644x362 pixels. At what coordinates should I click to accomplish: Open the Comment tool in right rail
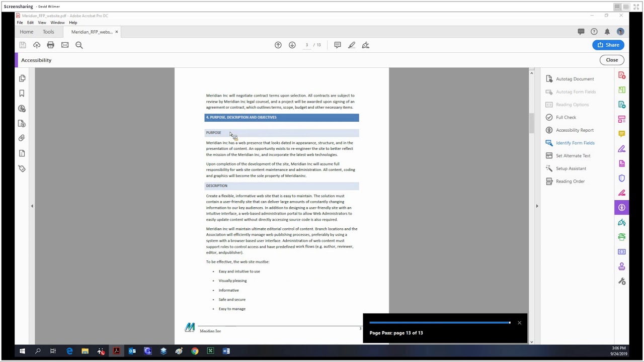point(622,134)
